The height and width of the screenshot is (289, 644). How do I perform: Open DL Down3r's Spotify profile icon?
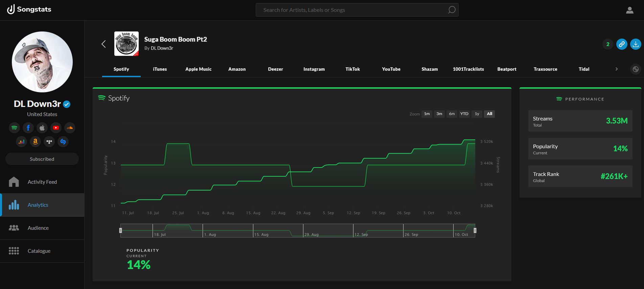click(14, 128)
